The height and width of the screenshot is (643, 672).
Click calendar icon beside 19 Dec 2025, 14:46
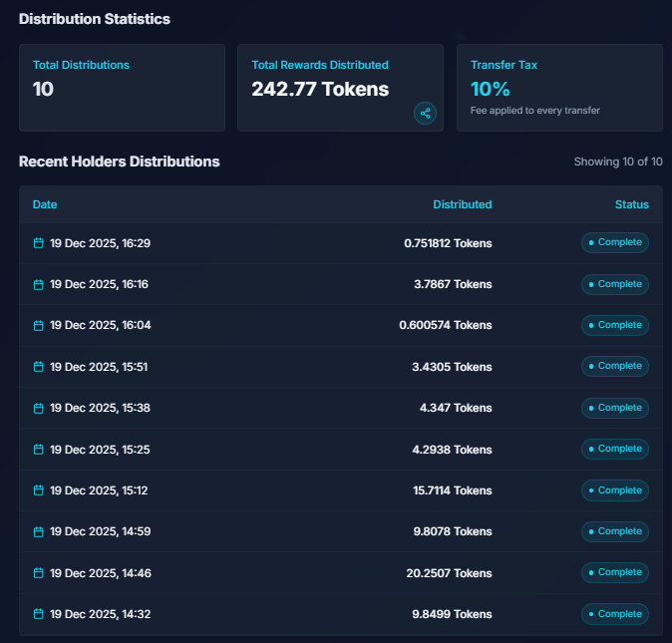pyautogui.click(x=39, y=573)
